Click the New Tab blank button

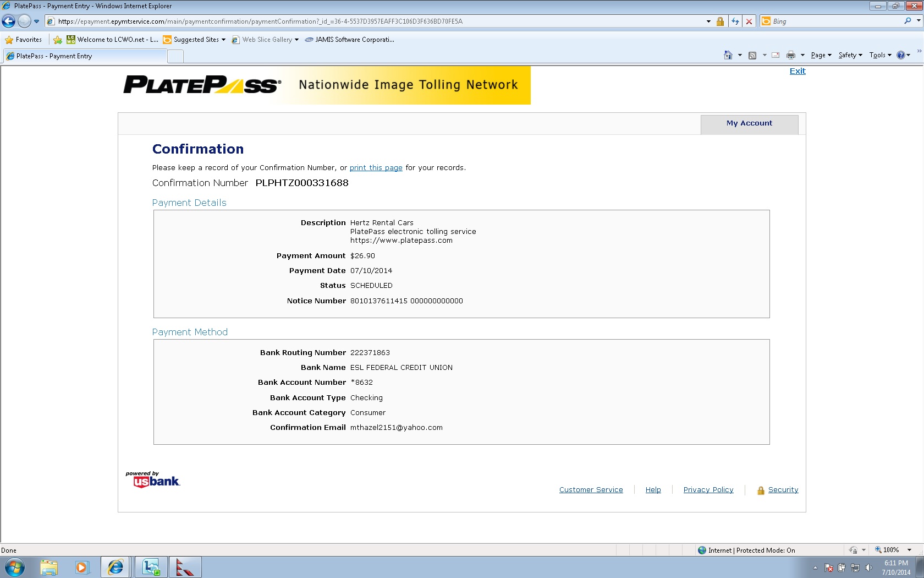coord(175,56)
